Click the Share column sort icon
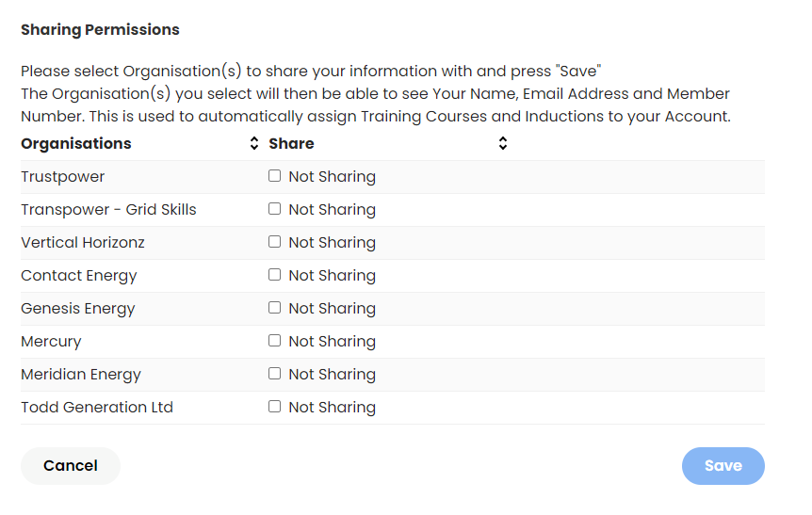Image resolution: width=812 pixels, height=515 pixels. pyautogui.click(x=503, y=144)
